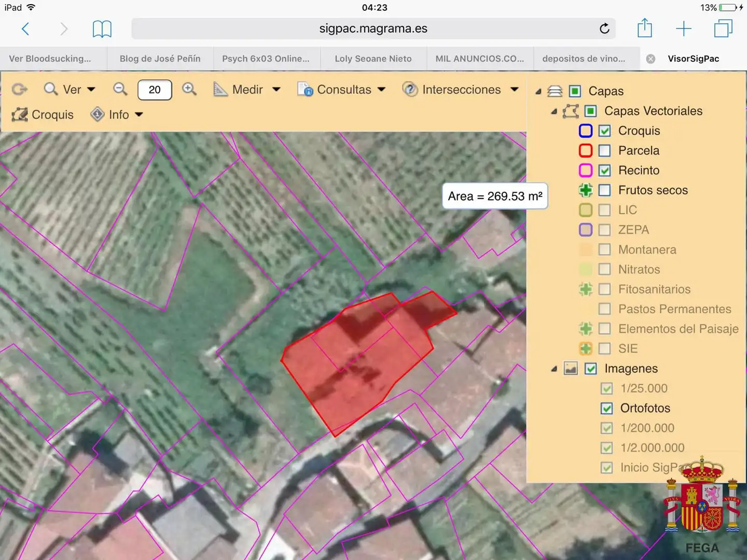The image size is (747, 560).
Task: Open the Intersecciones dropdown arrow
Action: tap(515, 89)
